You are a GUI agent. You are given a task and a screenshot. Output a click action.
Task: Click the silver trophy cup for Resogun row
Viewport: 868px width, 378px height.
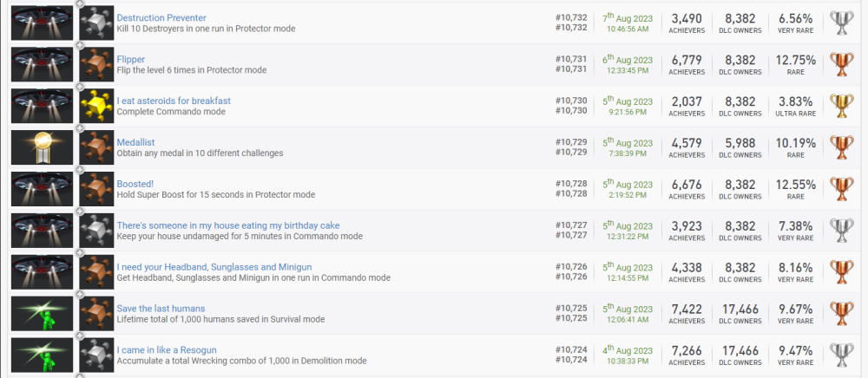[842, 355]
